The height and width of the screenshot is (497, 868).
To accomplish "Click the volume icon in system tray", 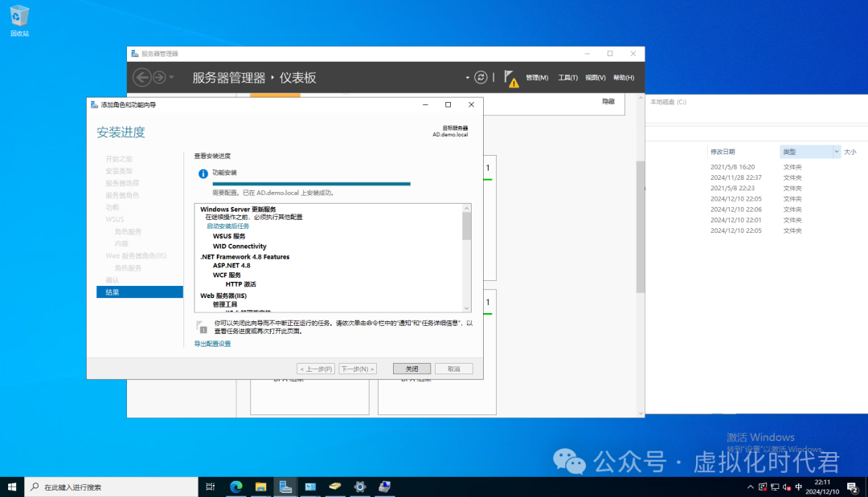I will tap(787, 487).
